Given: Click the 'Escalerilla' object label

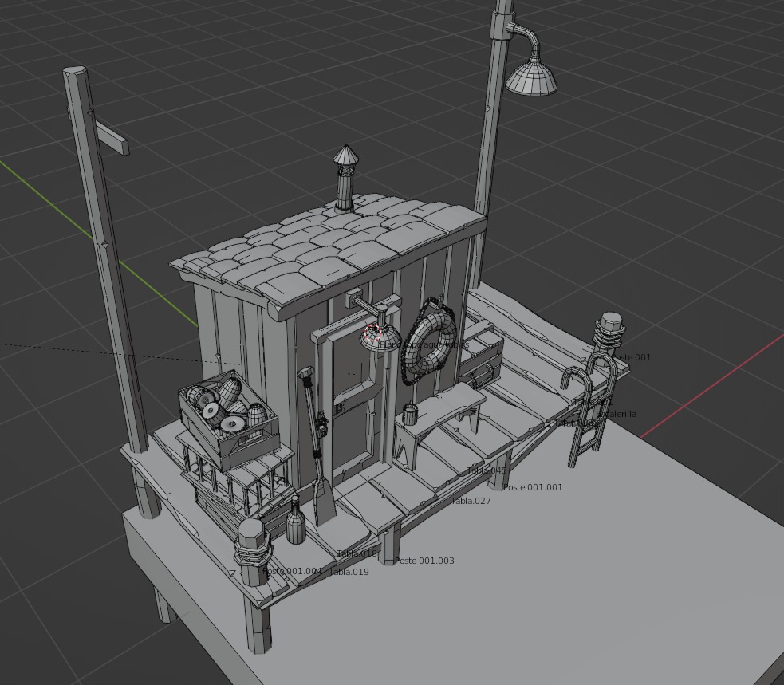Looking at the screenshot, I should click(x=617, y=414).
